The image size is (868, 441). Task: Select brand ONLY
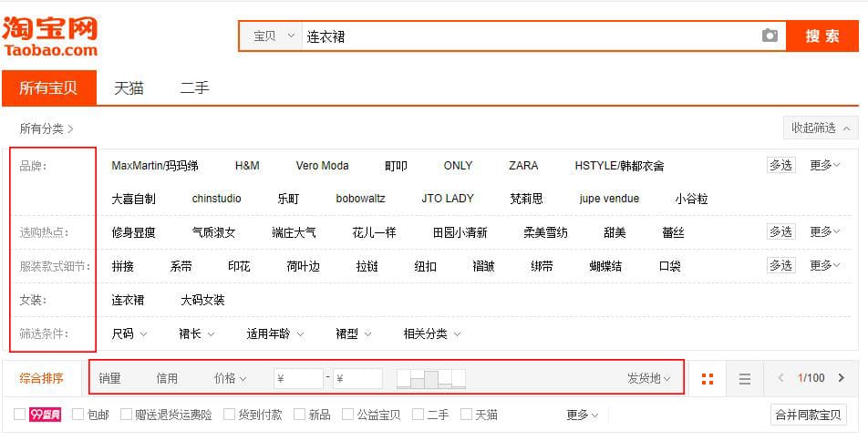coord(458,166)
